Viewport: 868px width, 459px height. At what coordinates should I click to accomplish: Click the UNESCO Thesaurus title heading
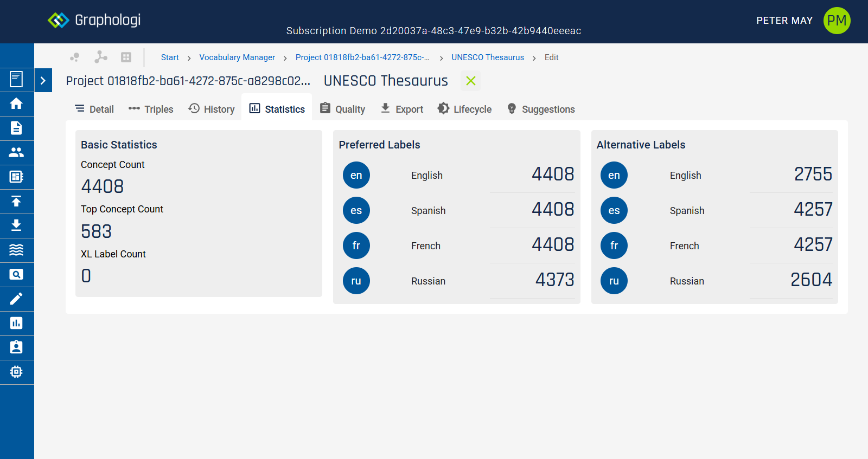click(x=386, y=81)
